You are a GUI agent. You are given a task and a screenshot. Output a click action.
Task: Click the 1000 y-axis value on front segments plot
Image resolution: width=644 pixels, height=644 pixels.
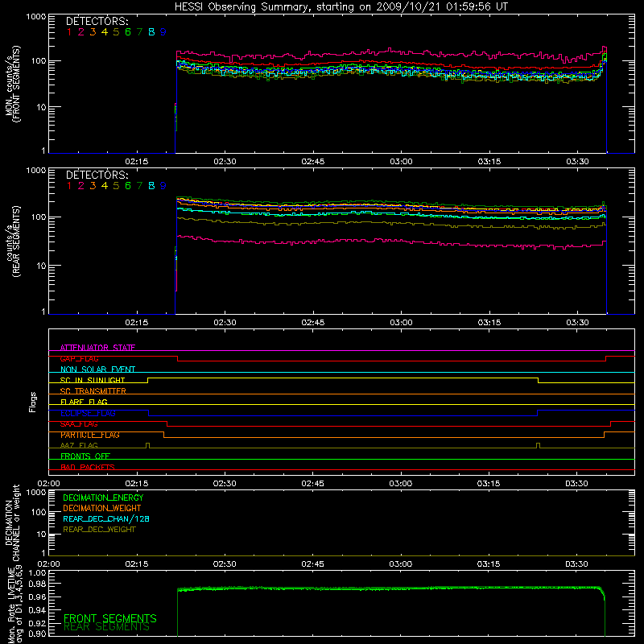tap(36, 17)
